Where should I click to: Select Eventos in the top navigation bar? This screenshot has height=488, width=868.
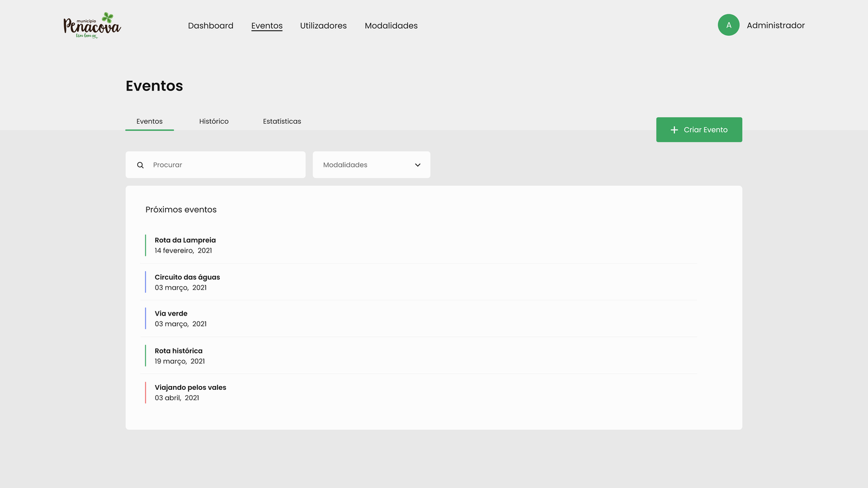click(267, 25)
